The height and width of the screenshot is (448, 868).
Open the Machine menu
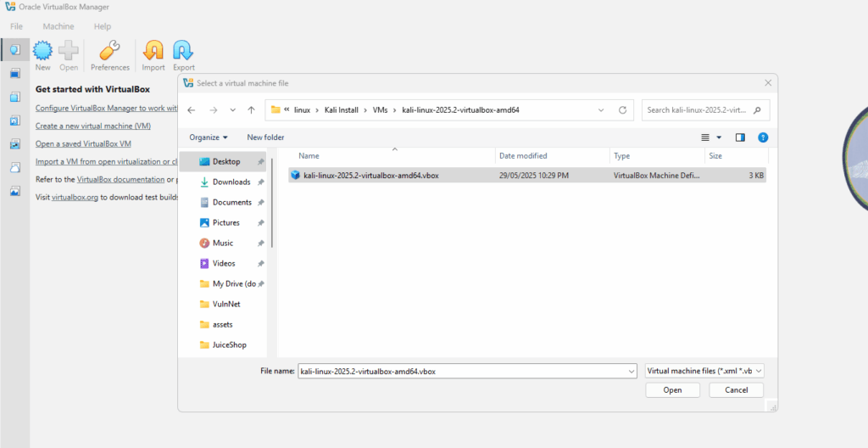pos(58,26)
